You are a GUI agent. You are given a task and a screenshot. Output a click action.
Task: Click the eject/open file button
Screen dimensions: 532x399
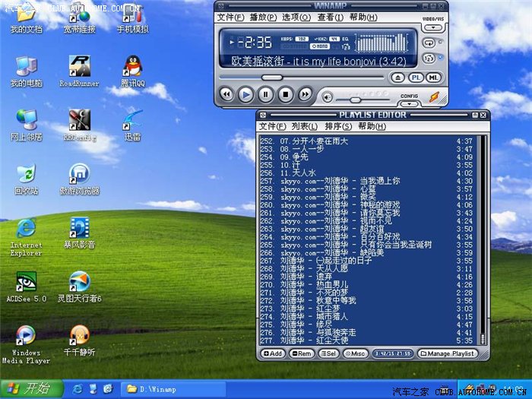tap(398, 78)
